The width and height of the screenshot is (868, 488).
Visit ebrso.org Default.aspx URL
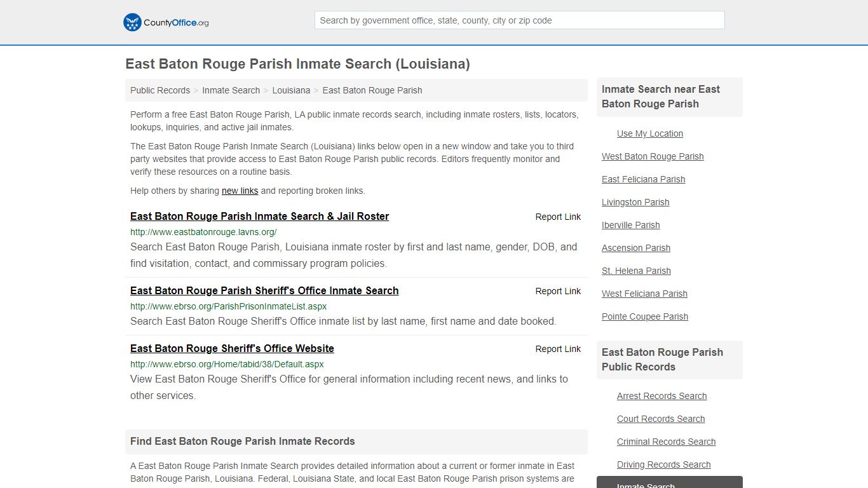pos(227,364)
